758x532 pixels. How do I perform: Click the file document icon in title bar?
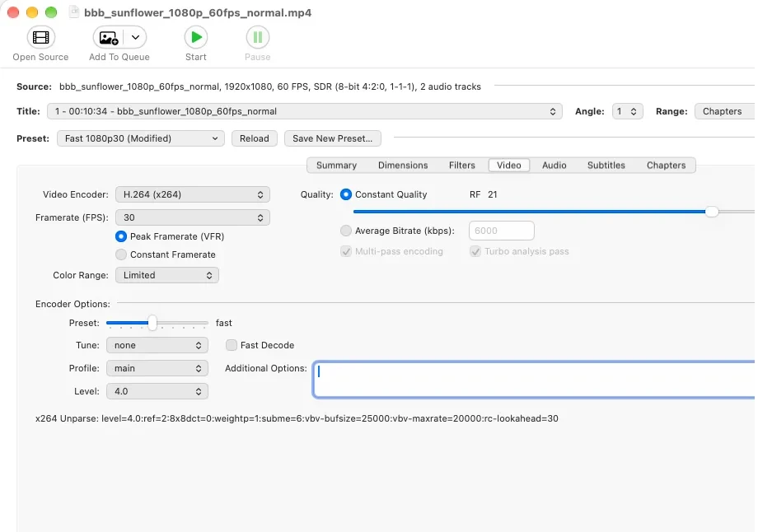pos(74,12)
